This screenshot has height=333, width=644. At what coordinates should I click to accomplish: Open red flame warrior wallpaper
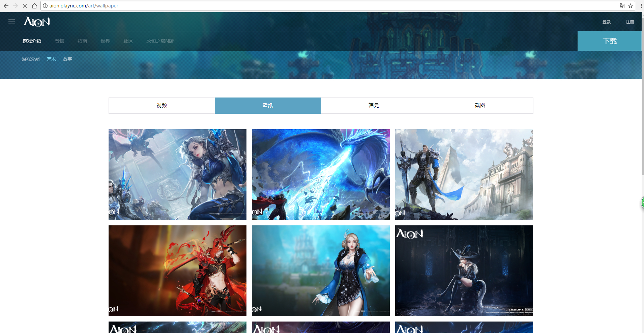click(x=177, y=271)
